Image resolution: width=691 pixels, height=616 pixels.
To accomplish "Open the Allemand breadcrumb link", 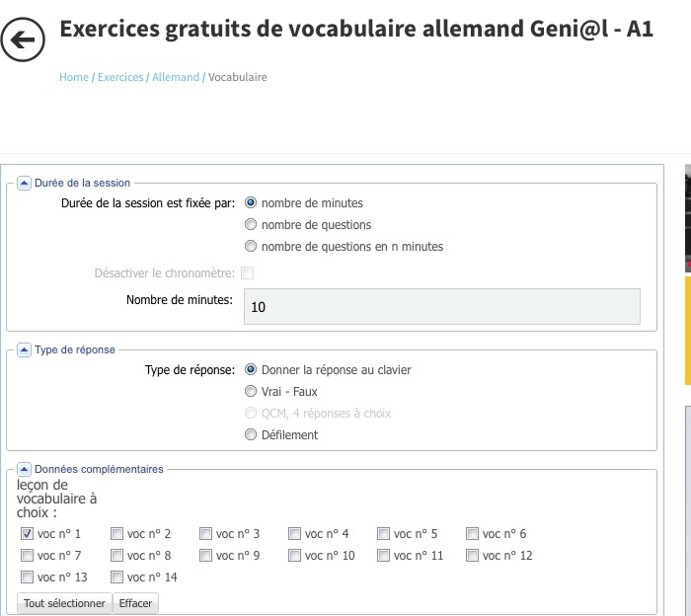I will coord(176,77).
